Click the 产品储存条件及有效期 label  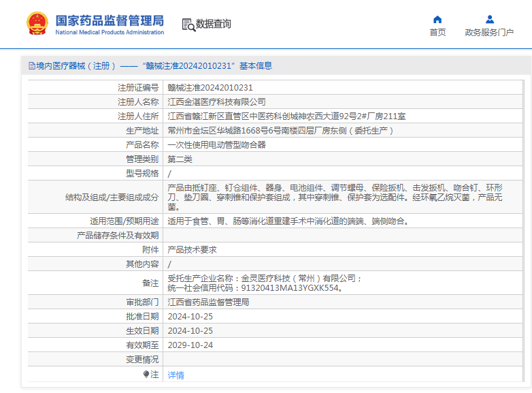pyautogui.click(x=118, y=236)
